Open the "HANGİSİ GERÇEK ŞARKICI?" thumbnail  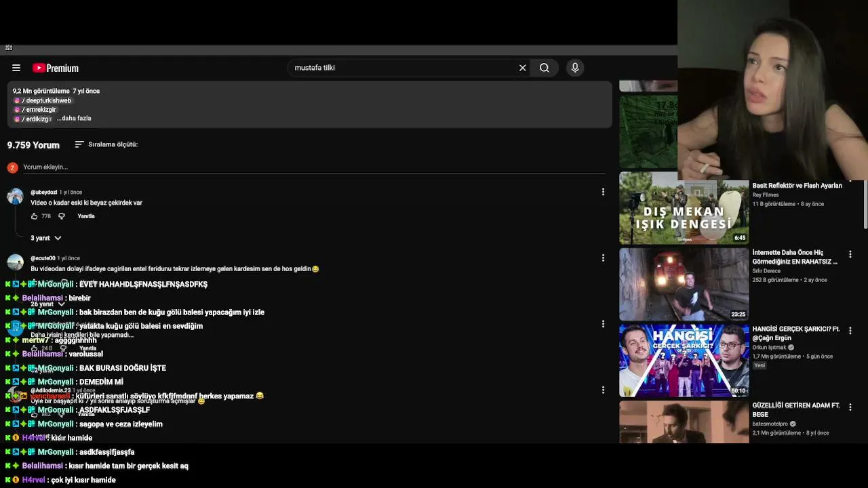point(684,361)
